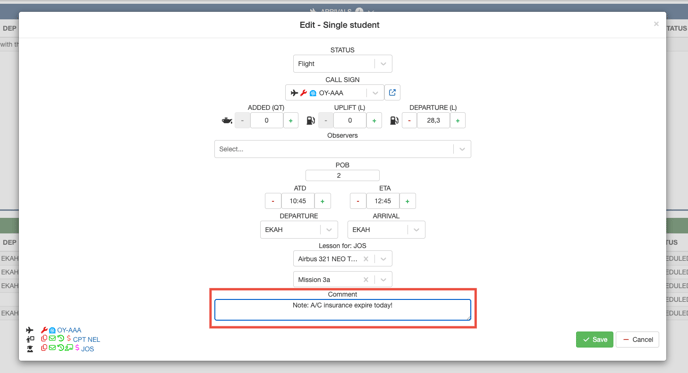
Task: Open the CPT NEL instructor link
Action: [x=86, y=340]
